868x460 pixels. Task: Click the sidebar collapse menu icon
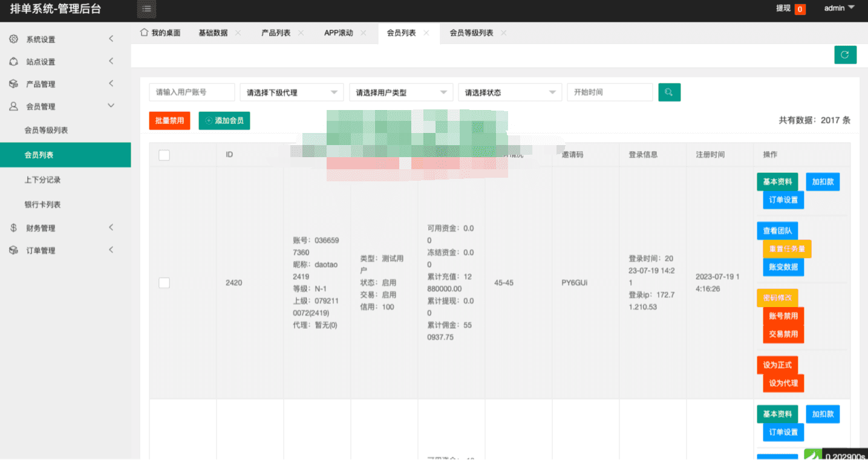point(146,8)
